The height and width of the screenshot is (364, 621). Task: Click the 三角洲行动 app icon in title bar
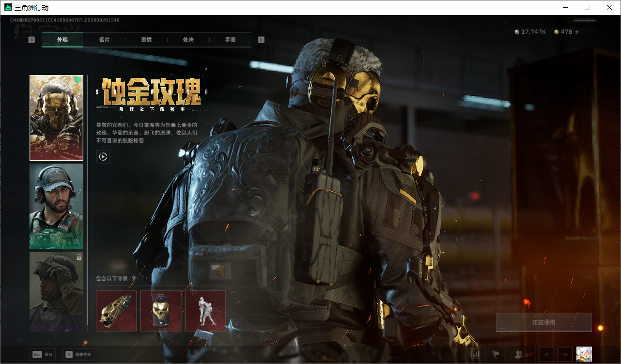point(8,8)
